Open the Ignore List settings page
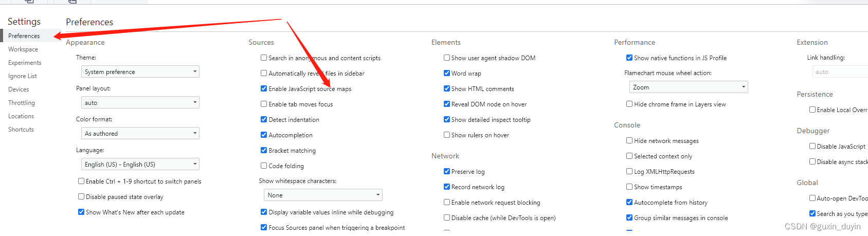This screenshot has height=236, width=868. point(23,76)
